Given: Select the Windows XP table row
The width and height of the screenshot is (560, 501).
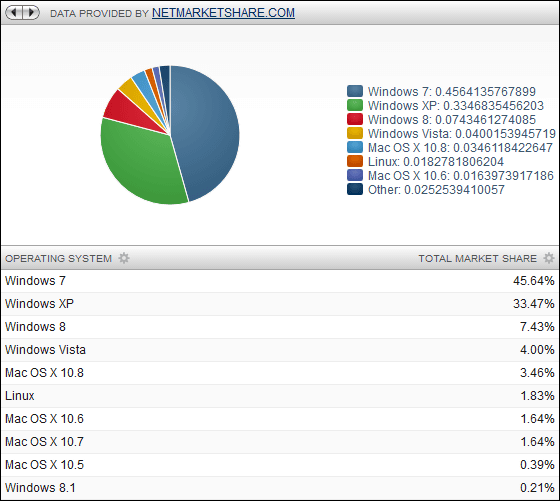Looking at the screenshot, I should pos(280,304).
